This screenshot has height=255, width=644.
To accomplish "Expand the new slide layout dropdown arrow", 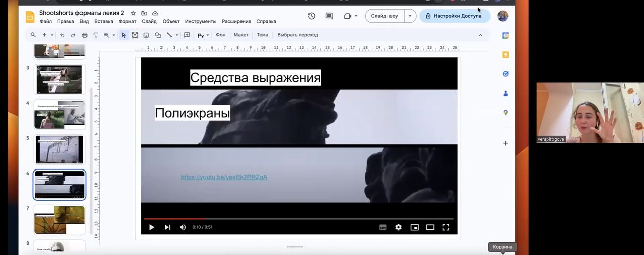I will tap(52, 35).
